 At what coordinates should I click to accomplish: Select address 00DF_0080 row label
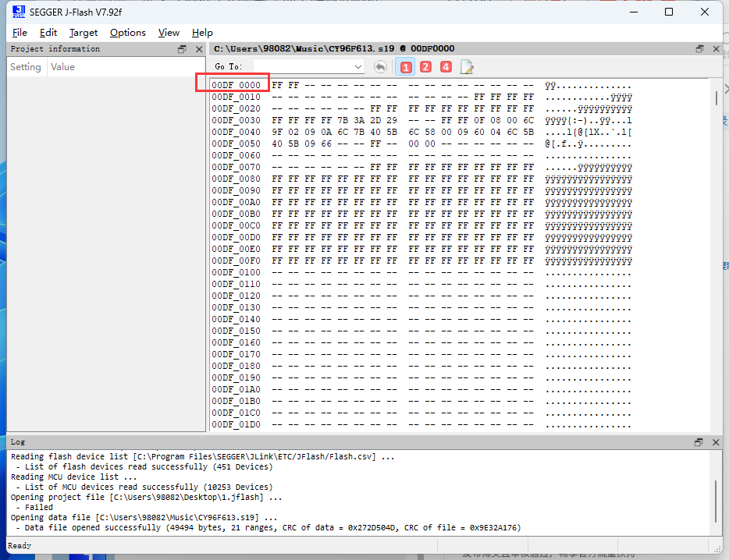(236, 179)
